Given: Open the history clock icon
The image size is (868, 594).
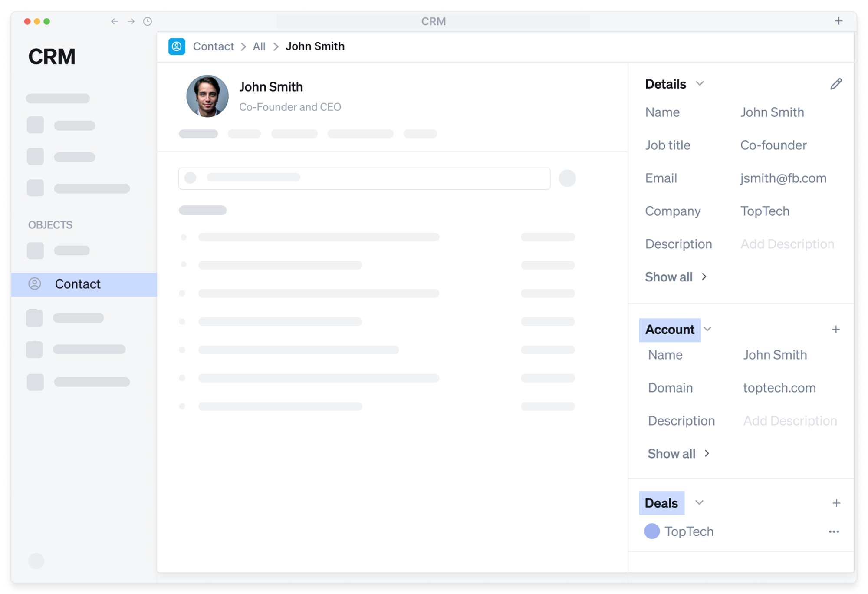Looking at the screenshot, I should (x=148, y=21).
